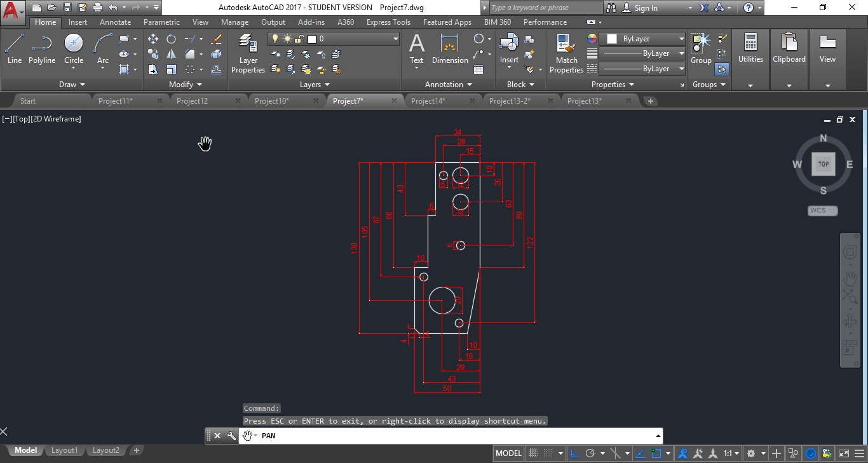Screen dimensions: 868x463
Task: Switch to Layout1
Action: coord(64,450)
